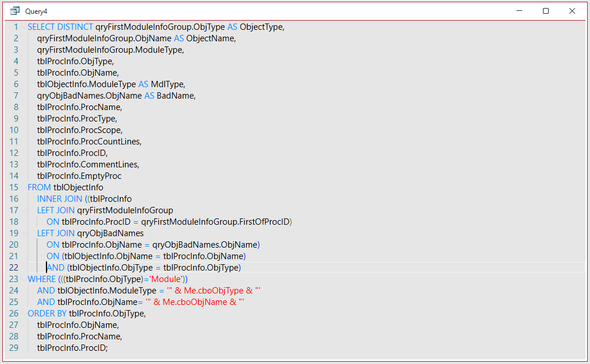
Task: Click the WHERE keyword on line 23
Action: [x=41, y=279]
